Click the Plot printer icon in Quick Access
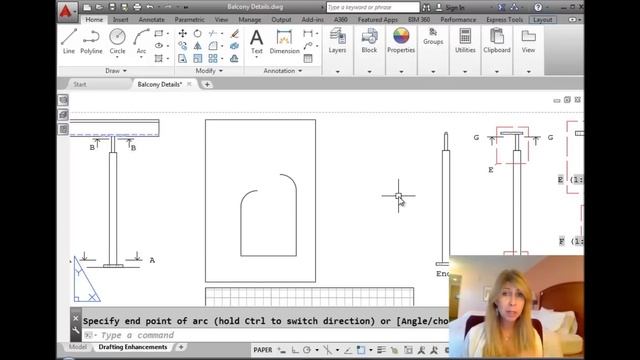The width and height of the screenshot is (640, 360). (x=137, y=7)
